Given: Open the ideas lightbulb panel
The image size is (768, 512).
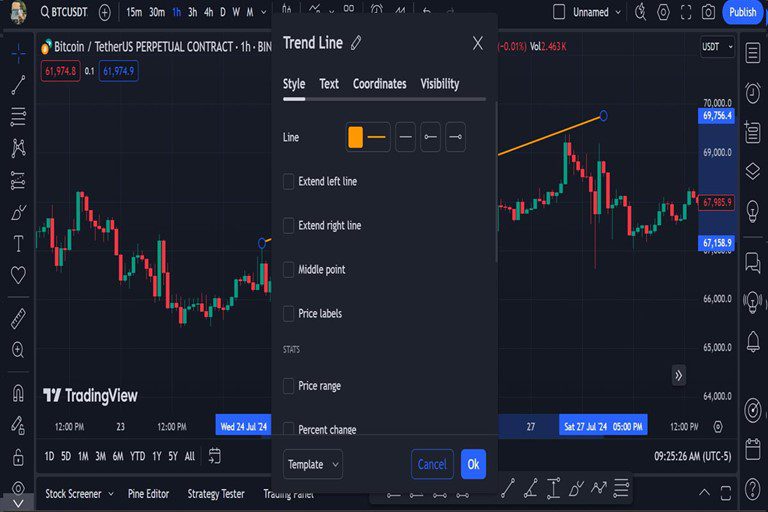Looking at the screenshot, I should tap(753, 212).
